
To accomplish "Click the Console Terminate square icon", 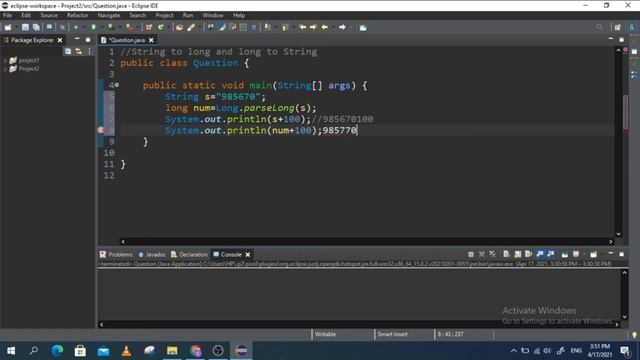I will 471,254.
